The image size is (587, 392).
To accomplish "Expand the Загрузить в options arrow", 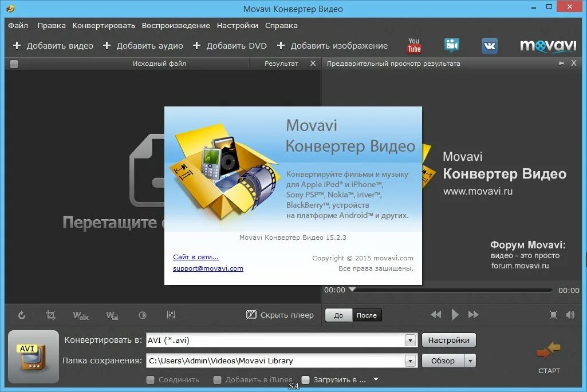I will [376, 379].
